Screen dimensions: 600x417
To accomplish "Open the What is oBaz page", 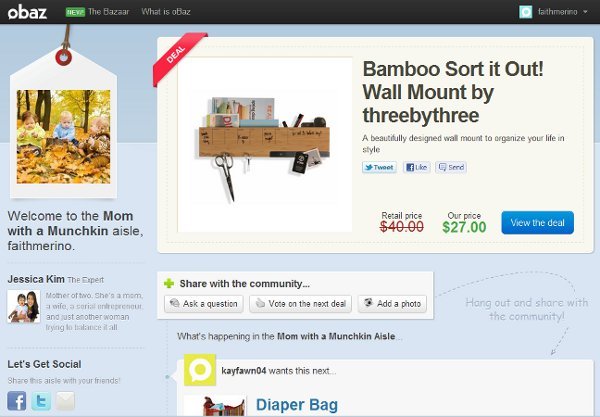I will tap(166, 12).
